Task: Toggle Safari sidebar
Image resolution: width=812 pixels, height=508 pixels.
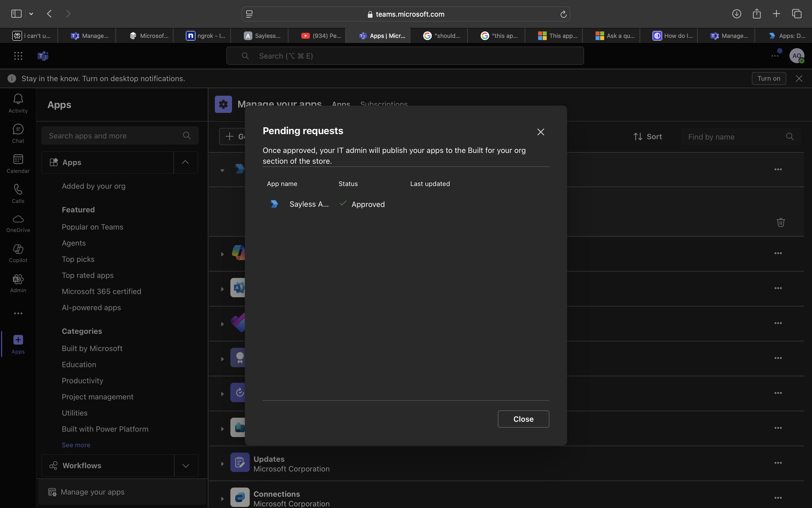Action: click(16, 14)
